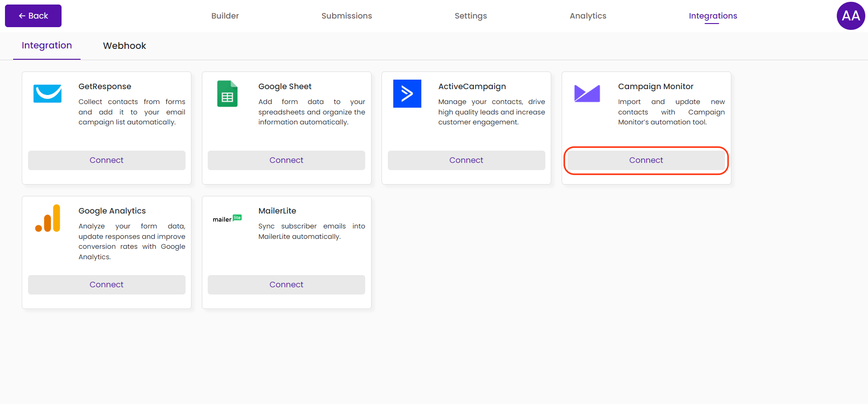Connect the GetResponse integration
Image resolution: width=868 pixels, height=404 pixels.
pos(106,160)
